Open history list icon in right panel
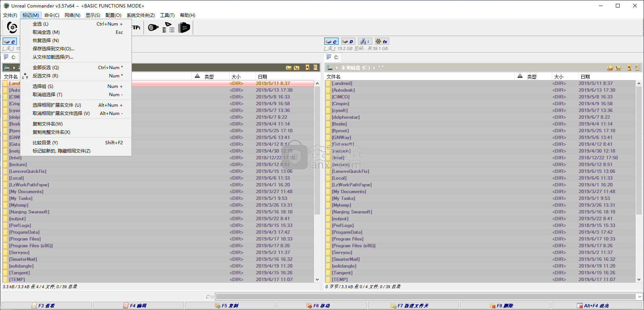The height and width of the screenshot is (310, 644). pyautogui.click(x=637, y=68)
